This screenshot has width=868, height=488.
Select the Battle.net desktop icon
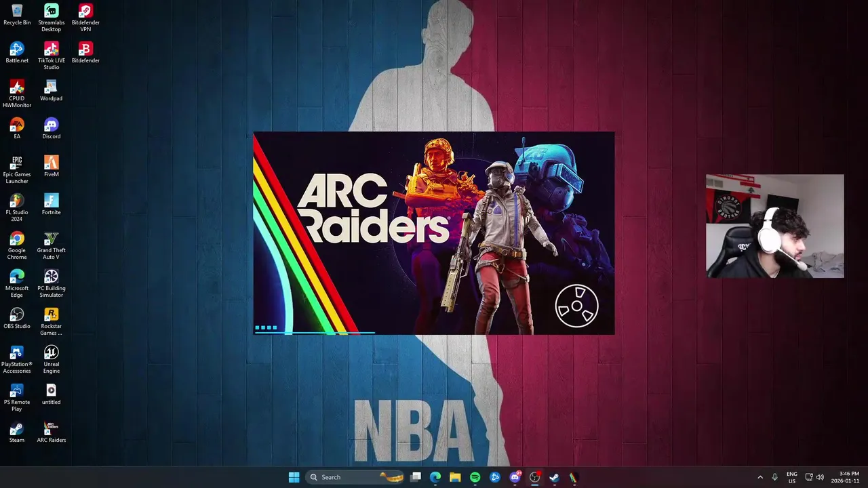[17, 52]
